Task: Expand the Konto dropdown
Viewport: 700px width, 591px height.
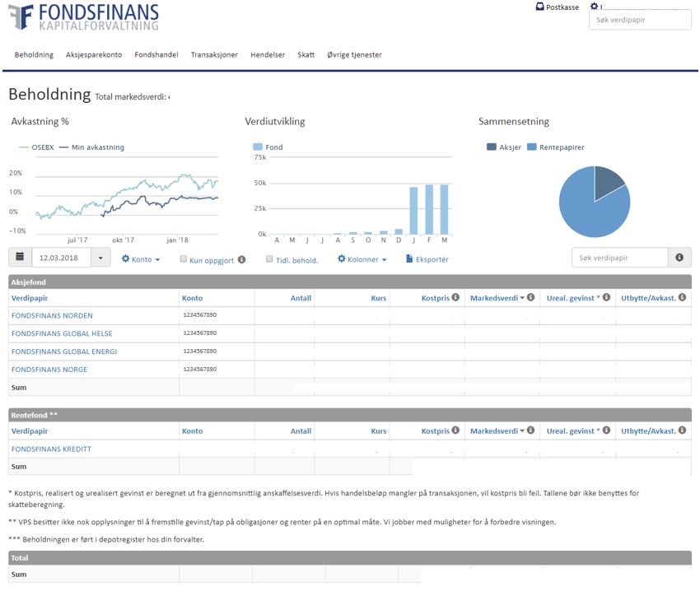Action: pos(157,259)
